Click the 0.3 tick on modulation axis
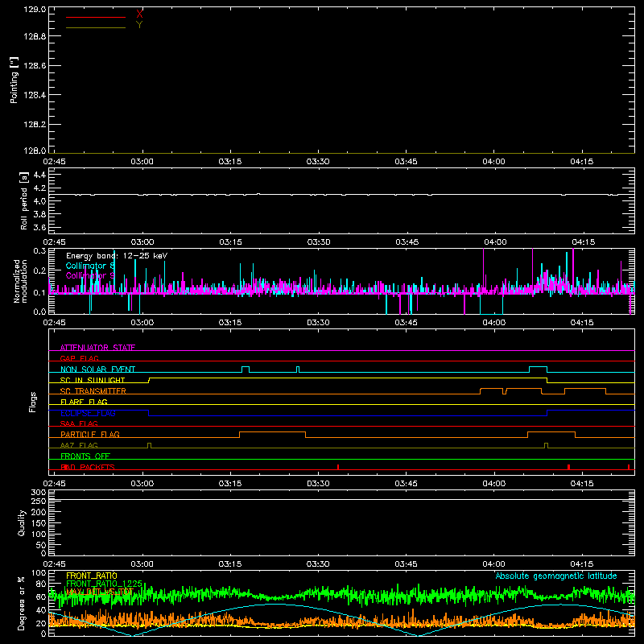The width and height of the screenshot is (644, 644). pyautogui.click(x=39, y=251)
